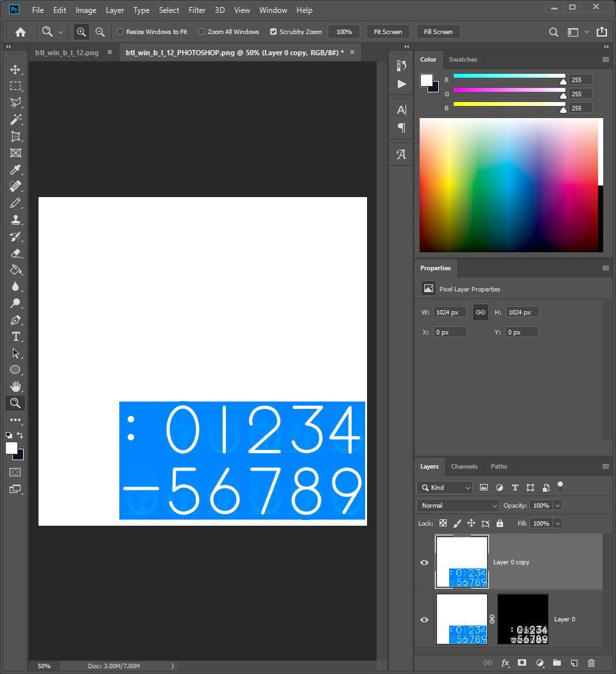Select the Move tool
Screen dimensions: 616x674
pyautogui.click(x=15, y=69)
